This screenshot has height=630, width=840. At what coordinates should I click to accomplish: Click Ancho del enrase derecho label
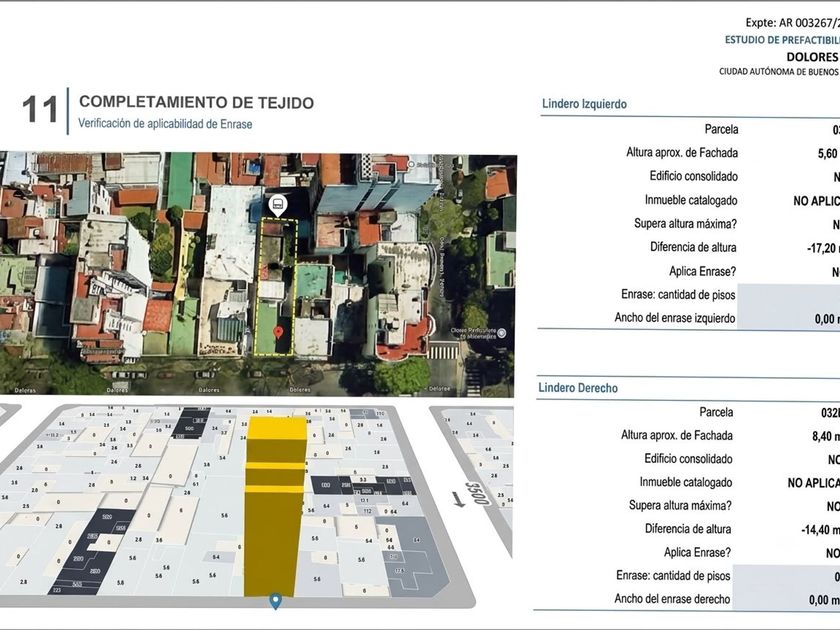pos(672,599)
